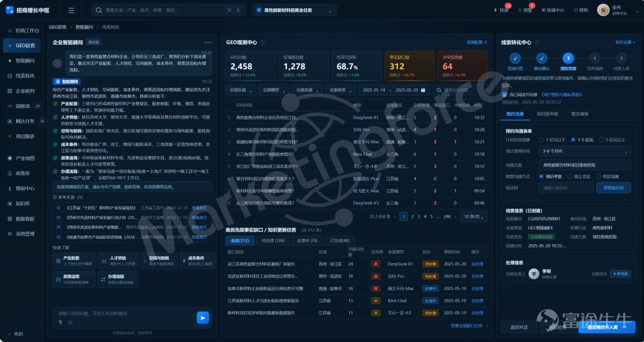The height and width of the screenshot is (342, 644).
Task: Click 提交预约并入库 button
Action: coord(606,327)
